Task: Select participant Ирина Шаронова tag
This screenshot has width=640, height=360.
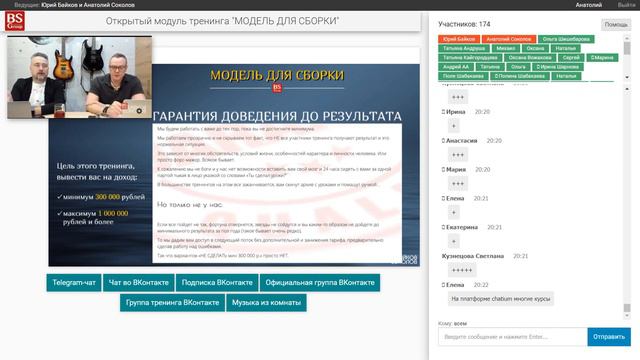Action: click(558, 67)
